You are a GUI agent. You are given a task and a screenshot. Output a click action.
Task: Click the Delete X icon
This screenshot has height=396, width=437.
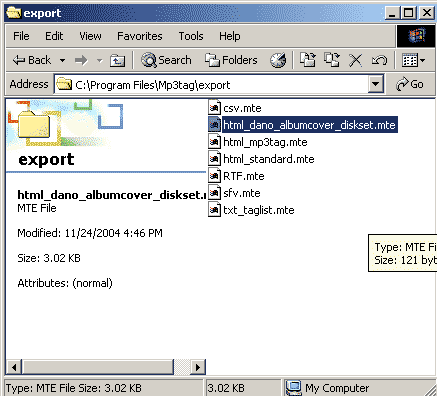point(355,60)
